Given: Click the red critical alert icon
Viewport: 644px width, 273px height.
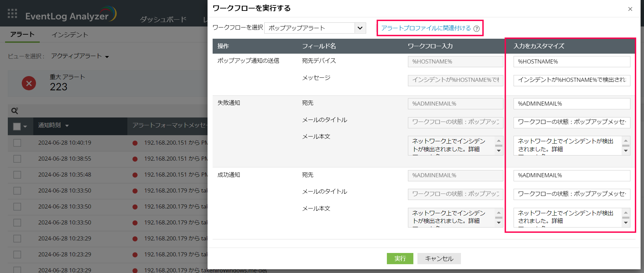Looking at the screenshot, I should click(29, 83).
